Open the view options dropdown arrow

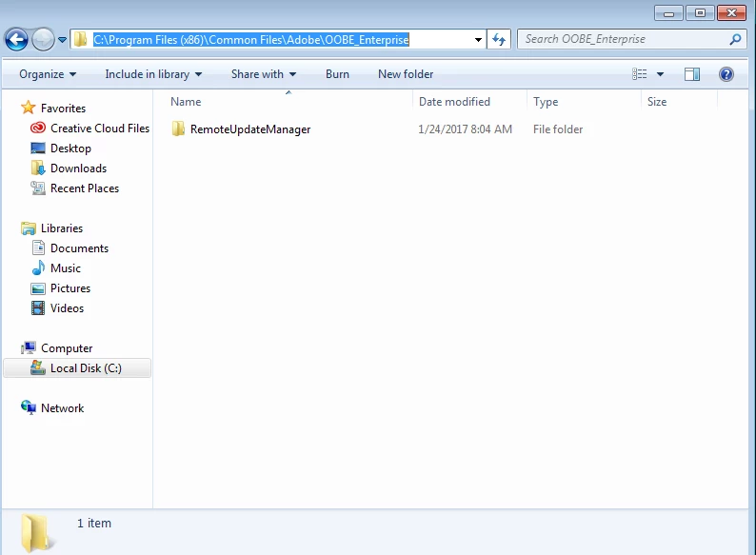660,74
